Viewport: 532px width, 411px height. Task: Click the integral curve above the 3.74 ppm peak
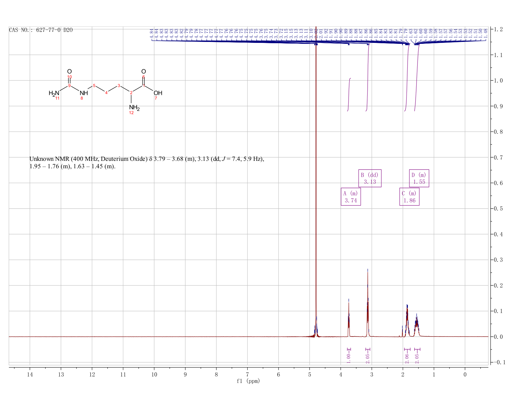(x=349, y=94)
